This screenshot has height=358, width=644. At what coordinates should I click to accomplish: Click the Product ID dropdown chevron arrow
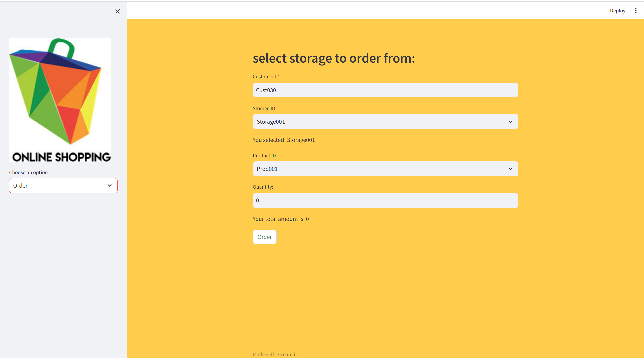point(510,169)
